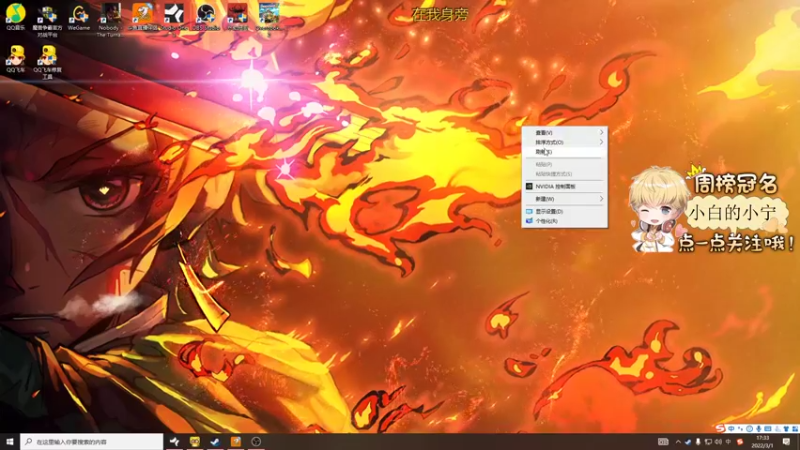Show hidden system tray icons
The height and width of the screenshot is (450, 800).
(x=678, y=442)
